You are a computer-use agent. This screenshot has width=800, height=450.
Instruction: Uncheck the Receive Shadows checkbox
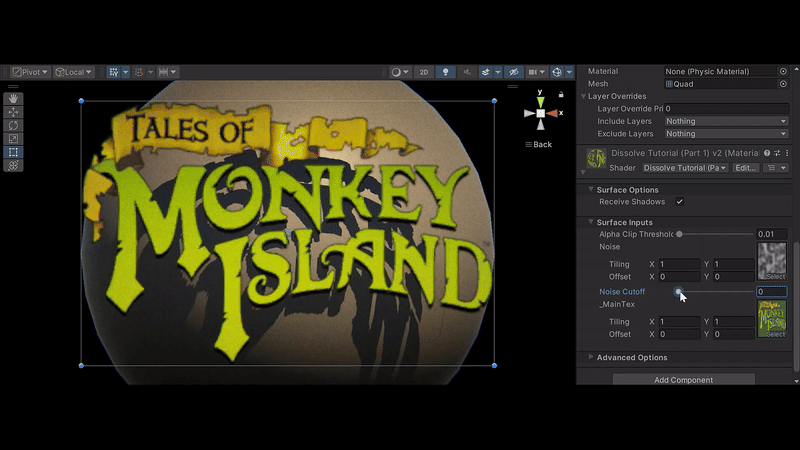(680, 202)
